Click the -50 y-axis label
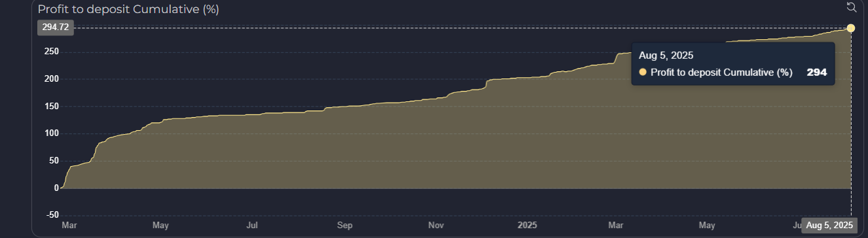 coord(52,215)
